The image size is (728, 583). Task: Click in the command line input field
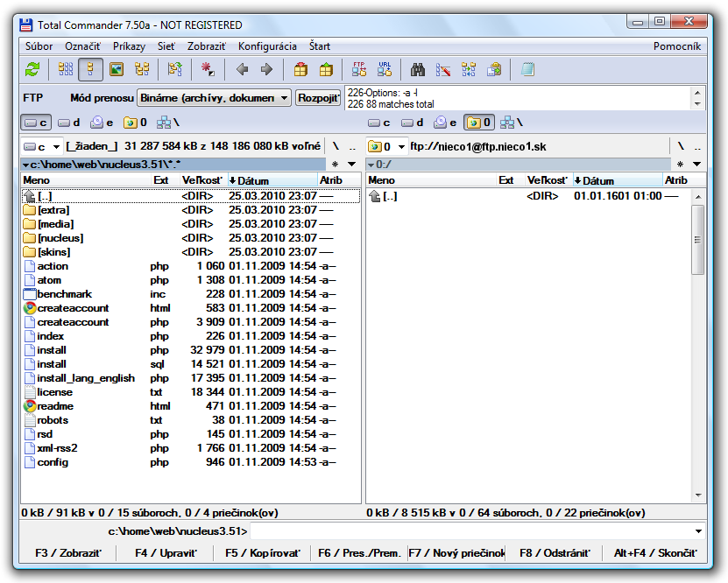pos(471,531)
